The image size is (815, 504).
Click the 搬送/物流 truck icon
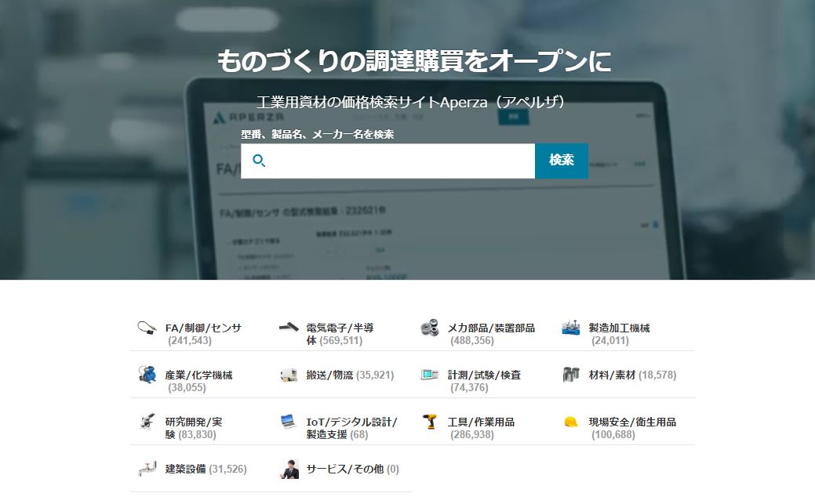click(x=289, y=375)
